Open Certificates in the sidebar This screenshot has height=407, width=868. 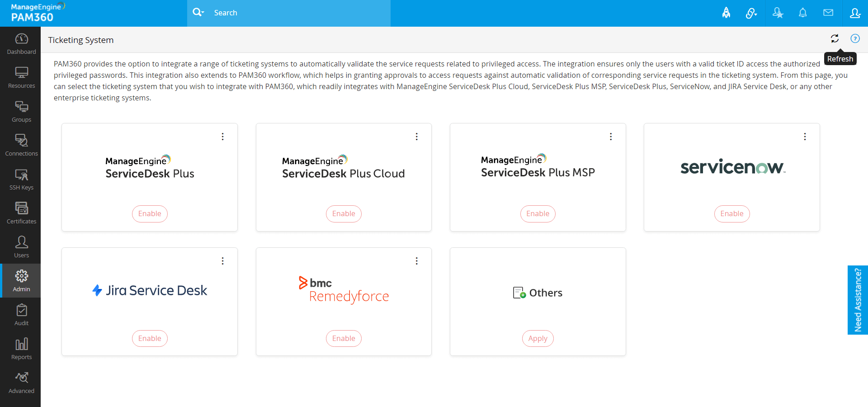[21, 213]
